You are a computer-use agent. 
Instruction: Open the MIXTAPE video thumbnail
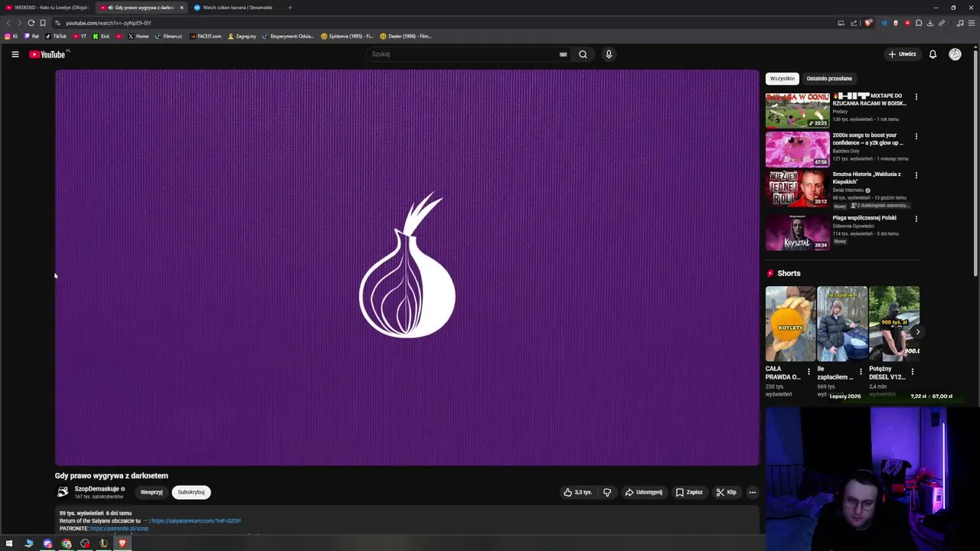click(797, 110)
